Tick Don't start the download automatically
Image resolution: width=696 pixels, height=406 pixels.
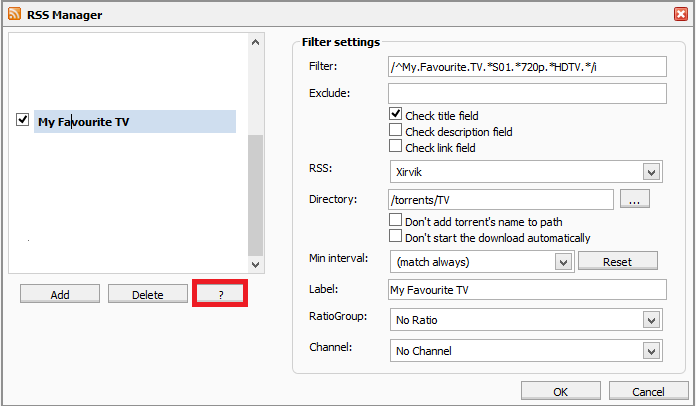(395, 236)
